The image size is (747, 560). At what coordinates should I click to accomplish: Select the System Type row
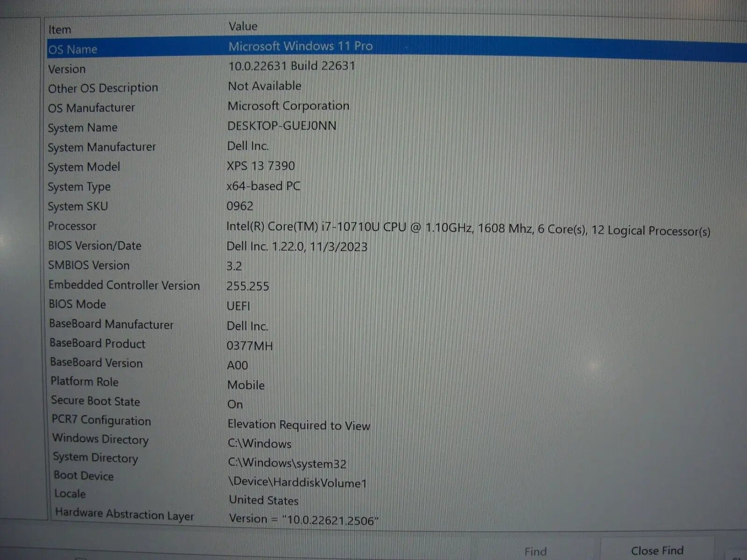pos(397,186)
